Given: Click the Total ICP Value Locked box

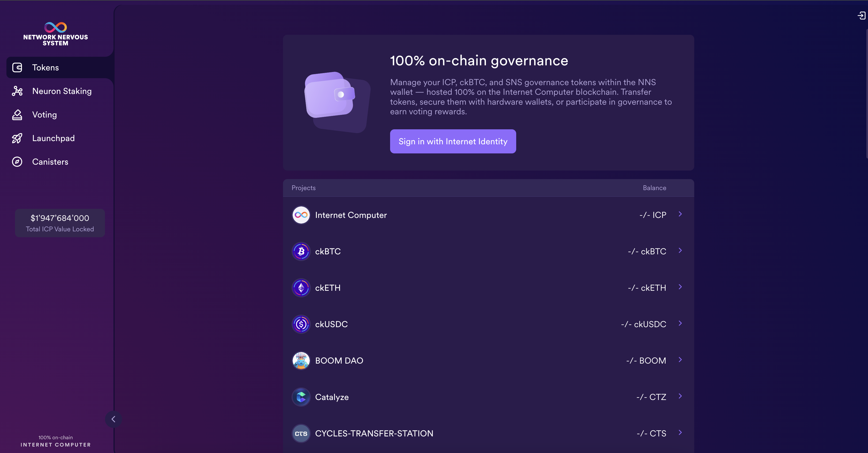Looking at the screenshot, I should tap(60, 223).
